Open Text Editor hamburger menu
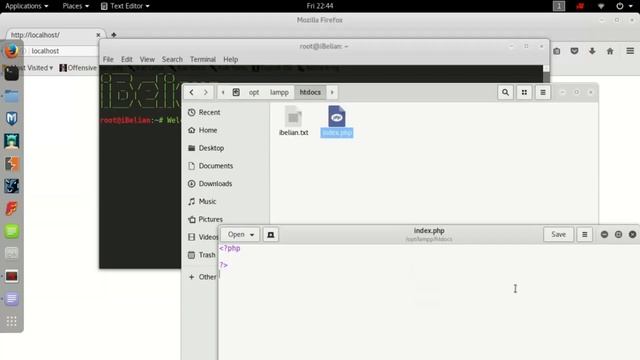 point(584,235)
